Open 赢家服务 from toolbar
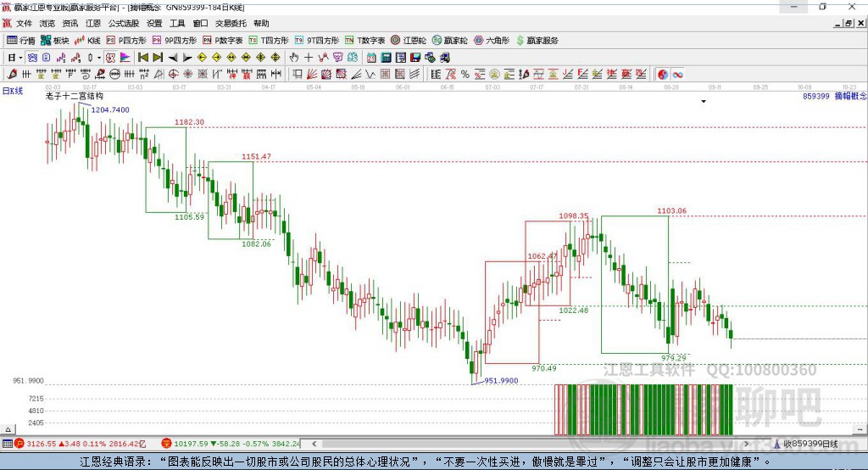This screenshot has height=470, width=868. click(537, 41)
